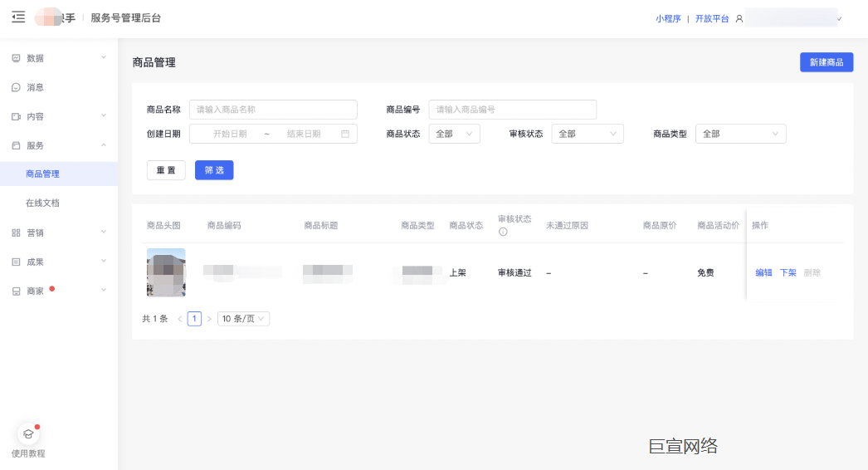
Task: Expand the 成果 menu chevron
Action: pos(104,261)
